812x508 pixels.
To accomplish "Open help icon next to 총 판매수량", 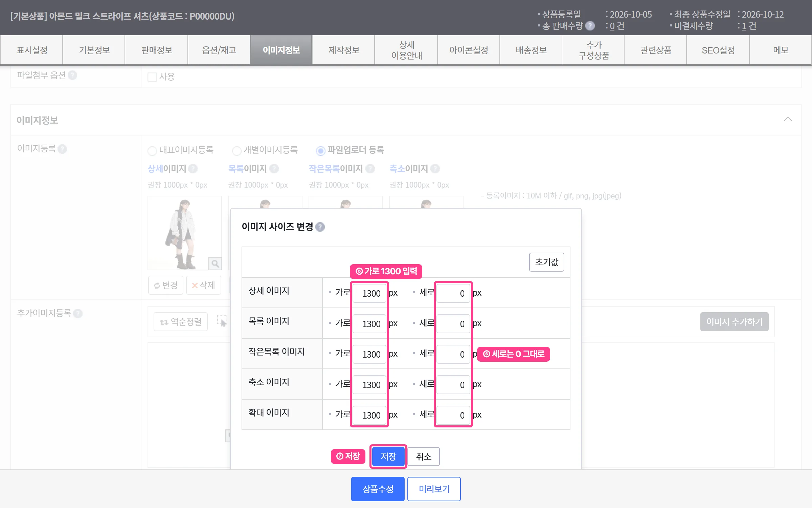I will click(590, 26).
